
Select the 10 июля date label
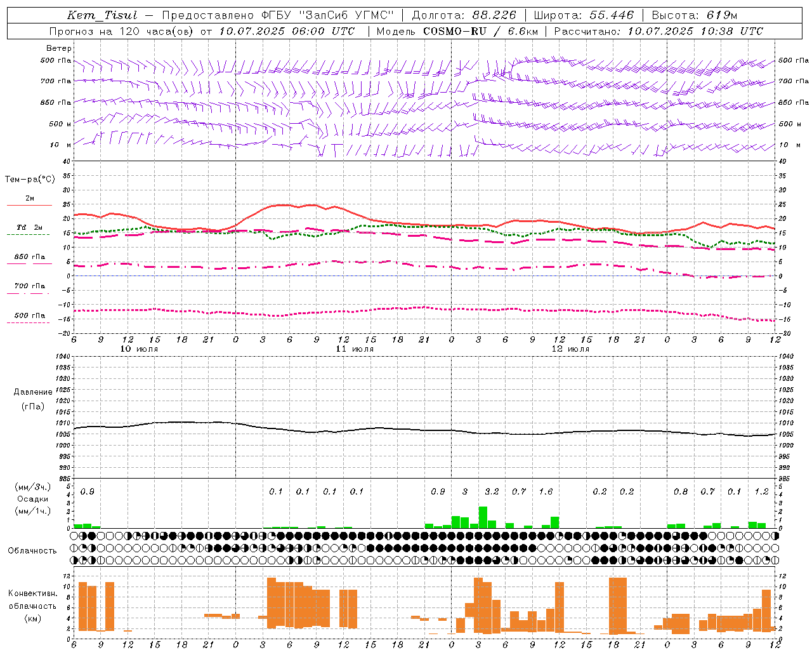tap(139, 349)
